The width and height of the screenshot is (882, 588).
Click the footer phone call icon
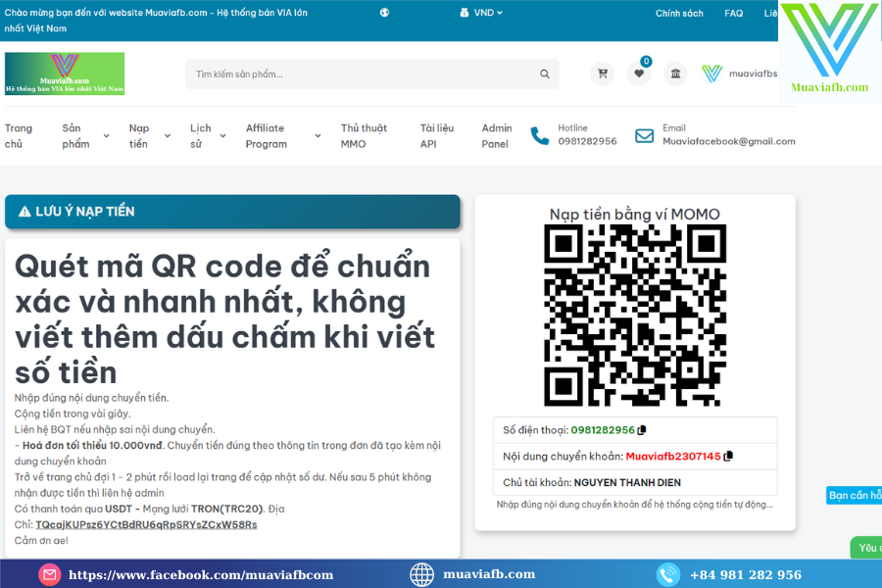click(x=667, y=574)
